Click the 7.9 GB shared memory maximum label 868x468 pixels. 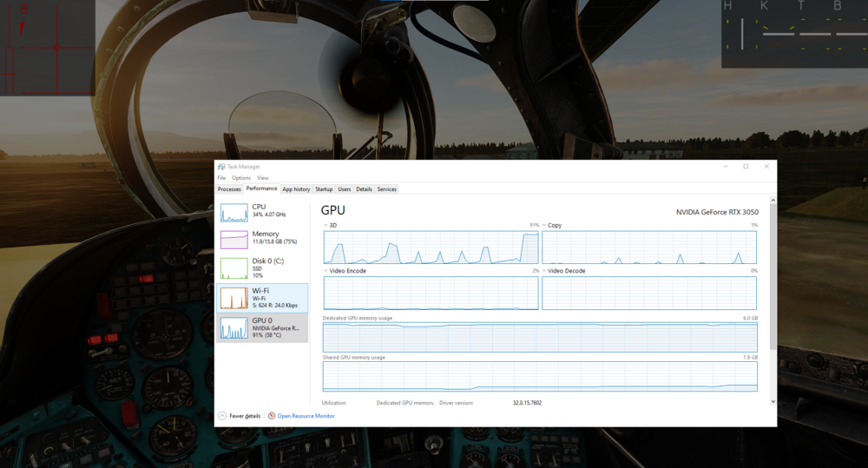[750, 358]
